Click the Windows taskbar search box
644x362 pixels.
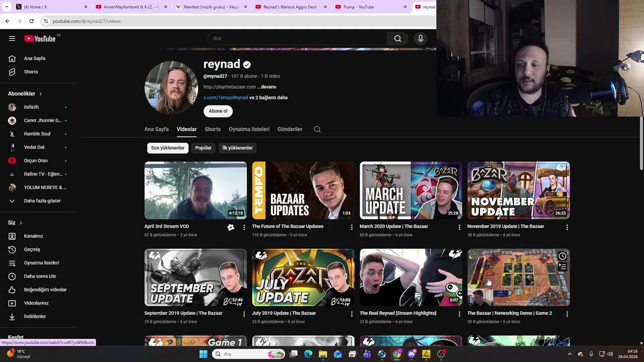click(249, 354)
